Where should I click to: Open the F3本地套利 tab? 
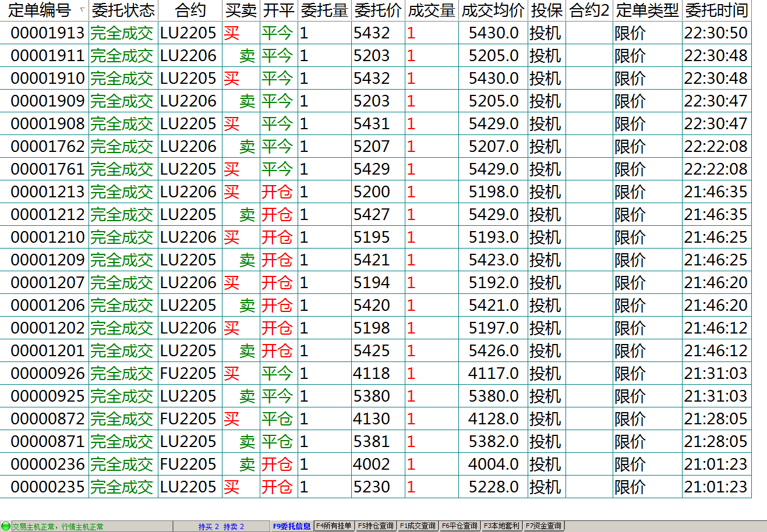502,526
